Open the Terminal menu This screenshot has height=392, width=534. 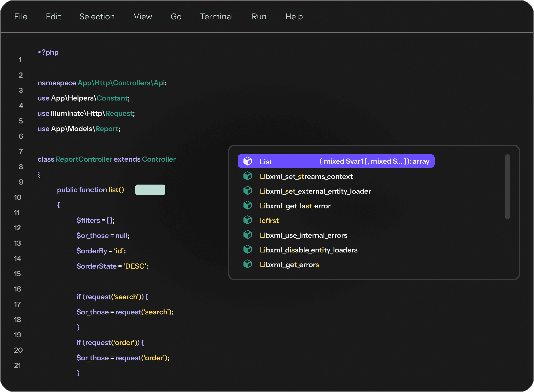pyautogui.click(x=216, y=17)
